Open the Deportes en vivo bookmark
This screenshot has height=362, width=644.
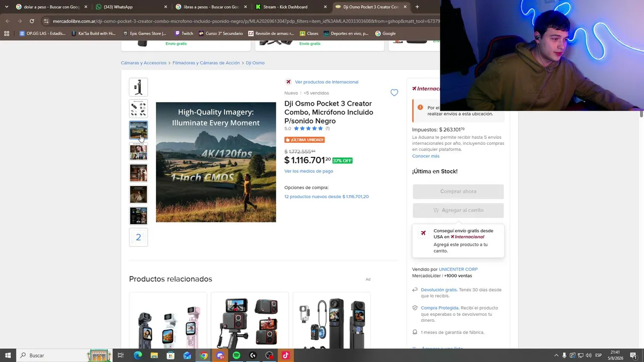(346, 34)
